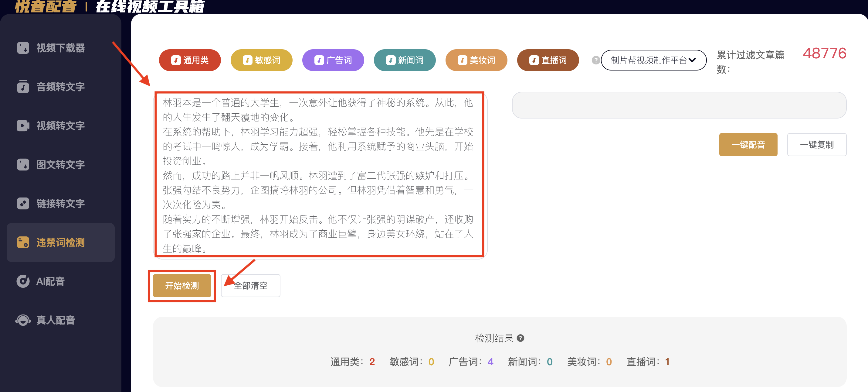Click the icon inside 通用类 pill
Viewport: 868px width, 392px height.
coord(175,60)
